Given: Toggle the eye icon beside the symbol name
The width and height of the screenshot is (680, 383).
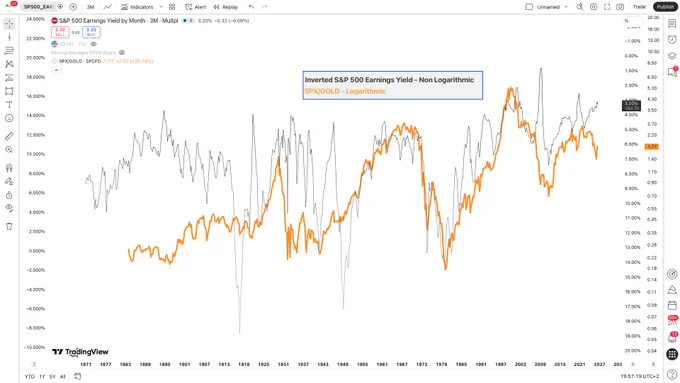Looking at the screenshot, I should [x=60, y=7].
